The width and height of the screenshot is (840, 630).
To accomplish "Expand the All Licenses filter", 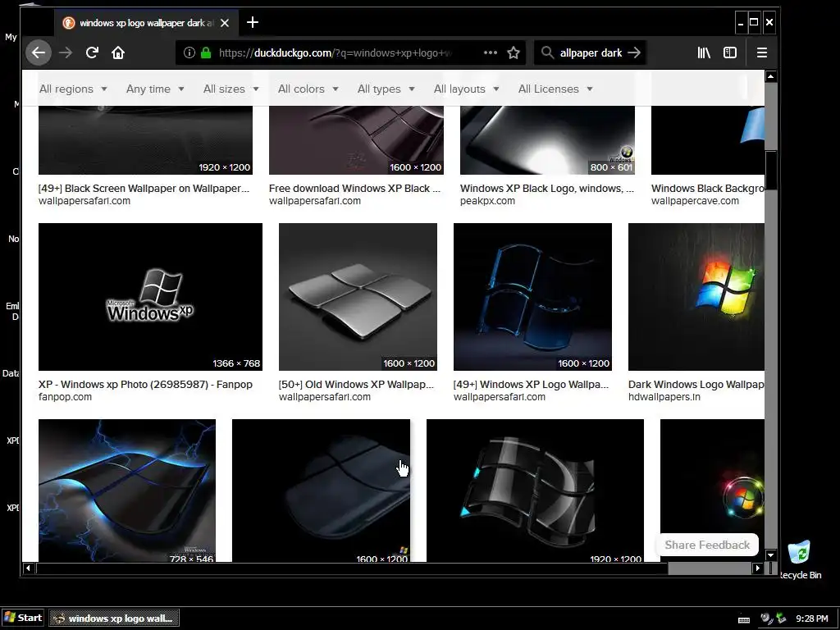I will [555, 89].
